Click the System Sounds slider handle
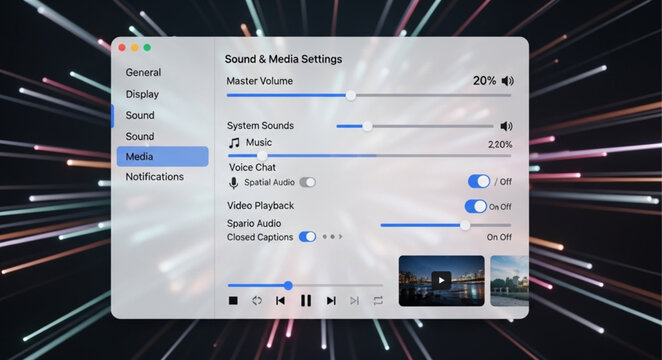Screen dimensions: 662x360 367,126
